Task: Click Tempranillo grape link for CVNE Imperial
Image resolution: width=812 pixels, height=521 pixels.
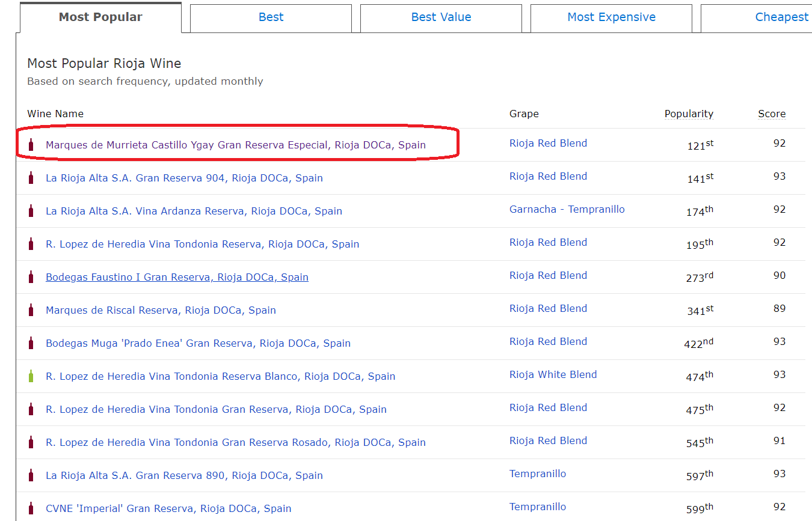Action: pos(537,507)
